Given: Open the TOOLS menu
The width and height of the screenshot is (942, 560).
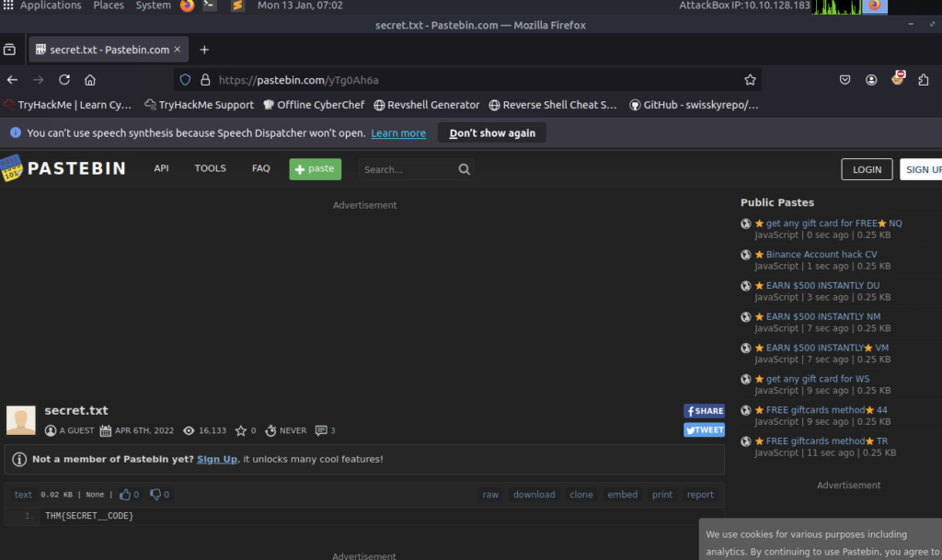Looking at the screenshot, I should click(x=211, y=168).
